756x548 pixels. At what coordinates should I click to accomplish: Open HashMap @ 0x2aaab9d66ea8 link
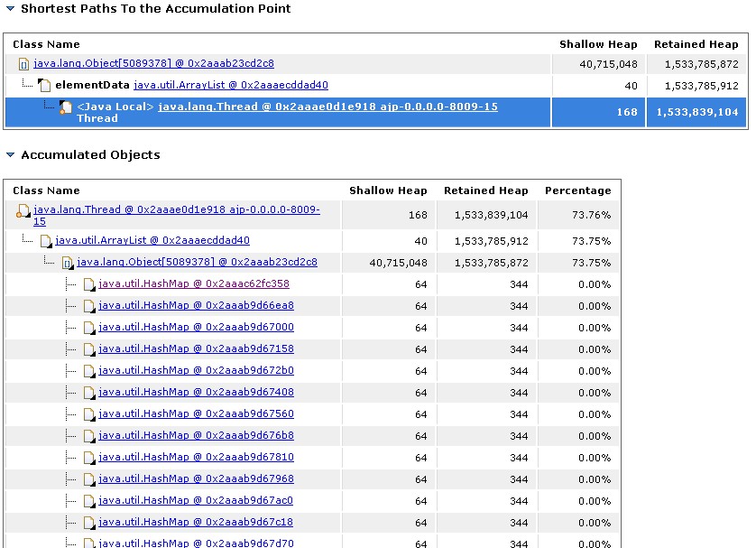[x=196, y=305]
